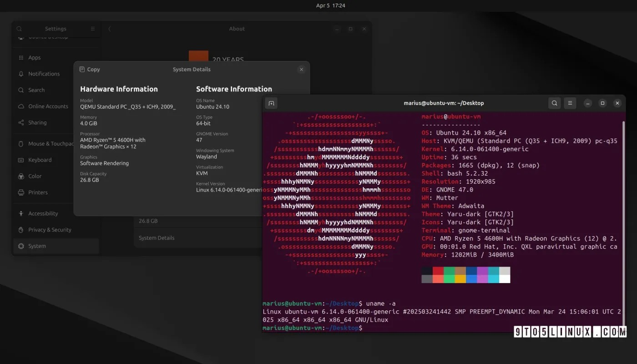Image resolution: width=637 pixels, height=364 pixels.
Task: Select the 'Hardware Information' heading
Action: (x=119, y=89)
